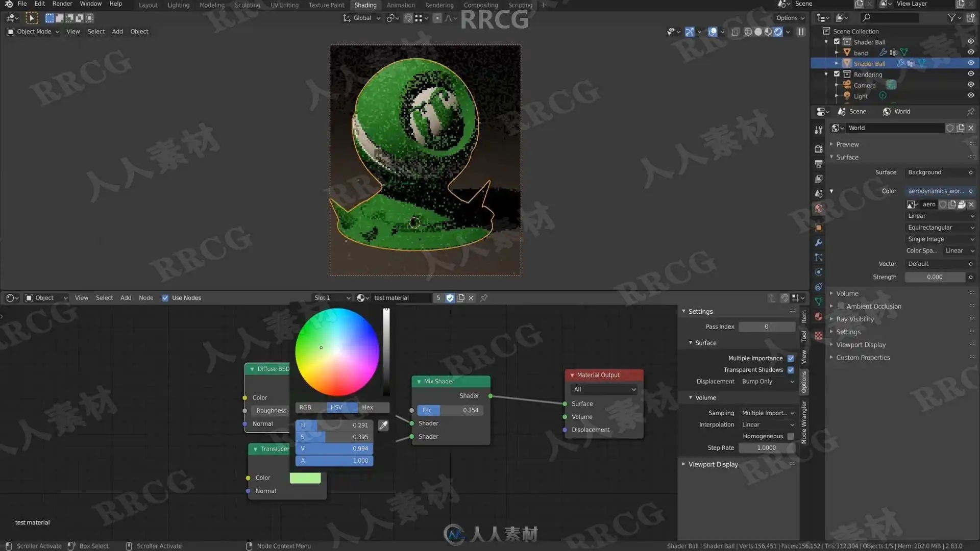The width and height of the screenshot is (980, 551).
Task: Click the Modifier properties wrench icon
Action: point(819,243)
